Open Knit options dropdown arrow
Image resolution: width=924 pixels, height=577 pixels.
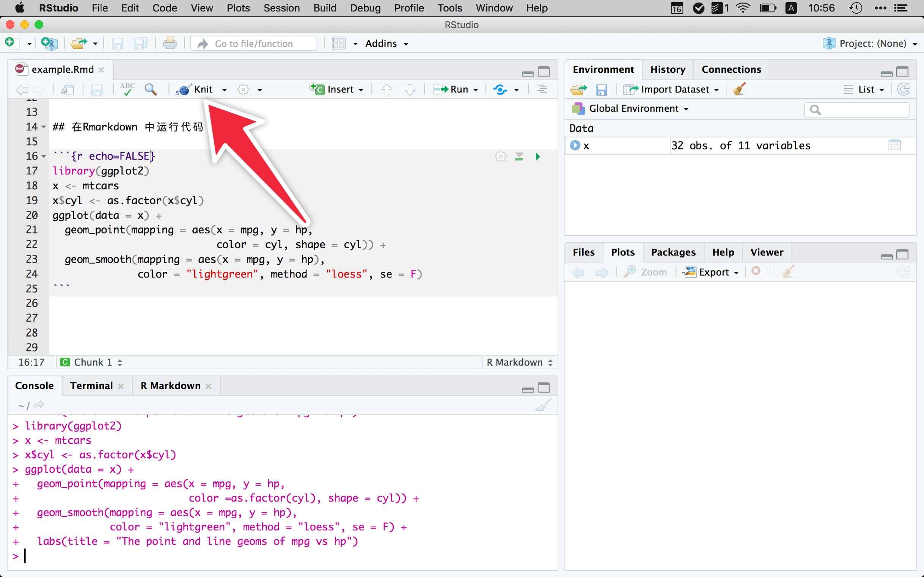point(224,90)
